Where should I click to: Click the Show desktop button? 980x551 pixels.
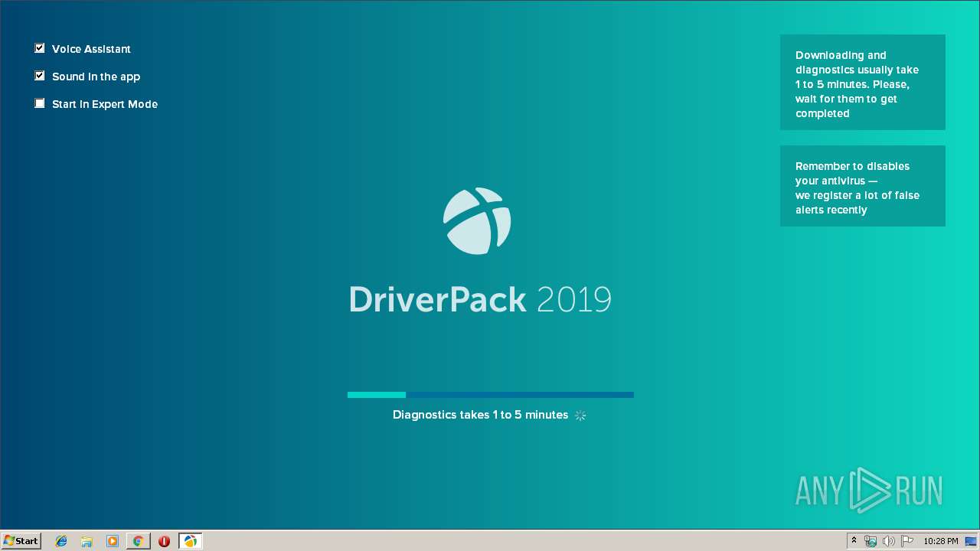tap(972, 541)
